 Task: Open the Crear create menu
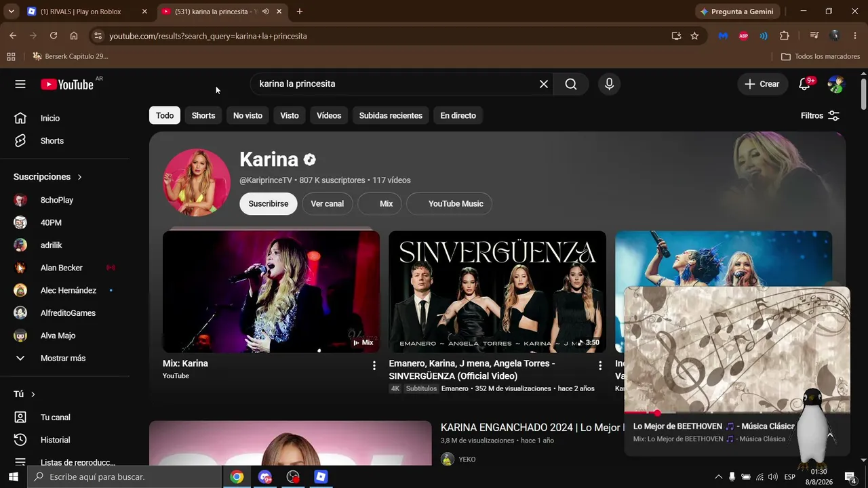(762, 84)
